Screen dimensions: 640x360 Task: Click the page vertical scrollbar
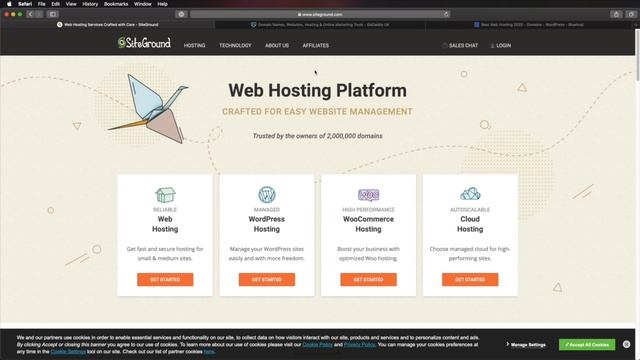coord(637,55)
